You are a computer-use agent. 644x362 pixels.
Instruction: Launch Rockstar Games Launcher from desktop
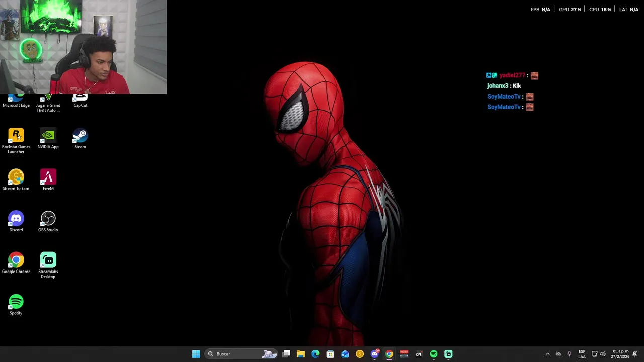click(16, 141)
